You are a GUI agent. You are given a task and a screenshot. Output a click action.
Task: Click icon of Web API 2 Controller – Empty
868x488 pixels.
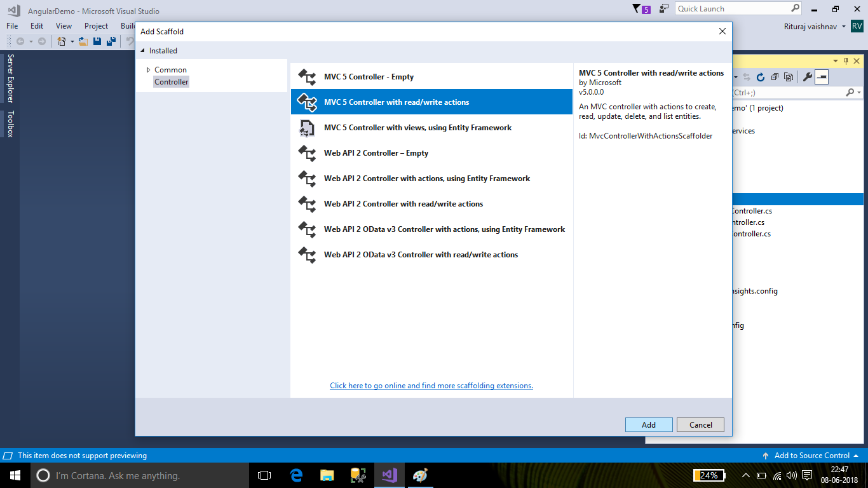click(307, 153)
